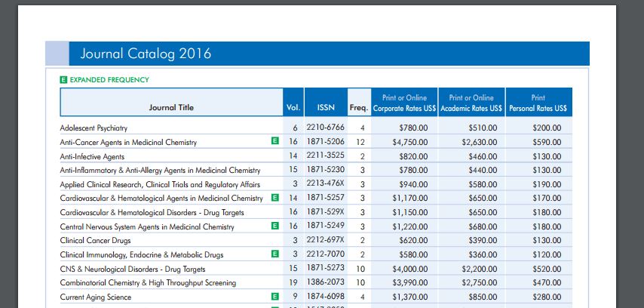The height and width of the screenshot is (308, 644).
Task: Click the E icon on Anti-Cancer Agents row
Action: coord(275,141)
